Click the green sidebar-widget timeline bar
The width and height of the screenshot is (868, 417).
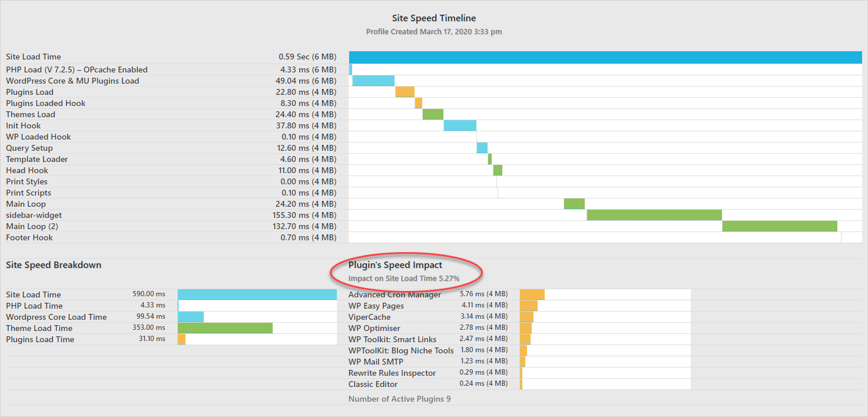coord(654,215)
